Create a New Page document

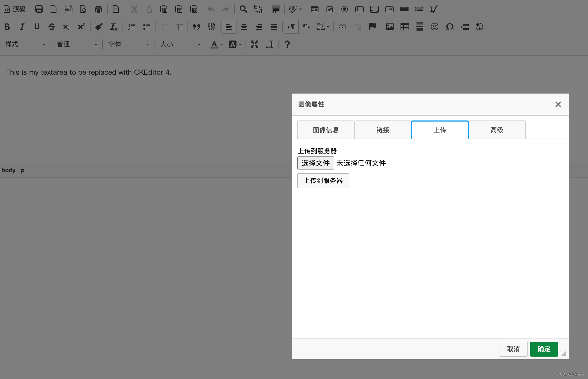coord(54,9)
